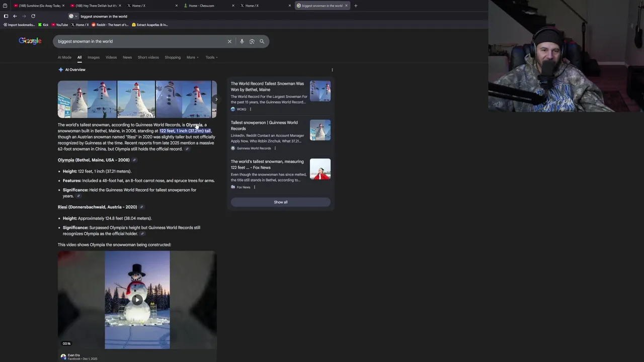Viewport: 644px width, 362px height.
Task: Close the biggest snowman search tab
Action: (346, 6)
